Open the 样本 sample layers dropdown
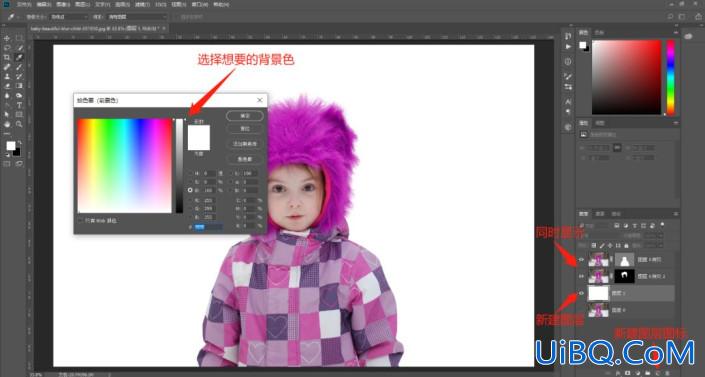705x377 pixels. point(137,17)
